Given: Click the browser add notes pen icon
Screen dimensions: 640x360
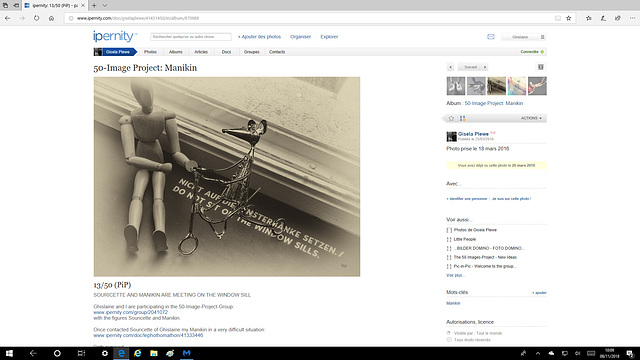Looking at the screenshot, I should tap(603, 18).
